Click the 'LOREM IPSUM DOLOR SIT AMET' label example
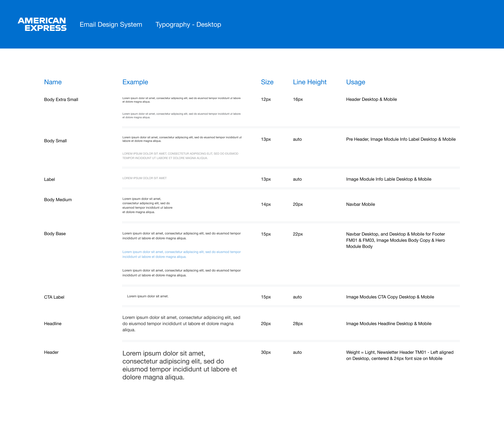This screenshot has width=504, height=425. [x=144, y=178]
